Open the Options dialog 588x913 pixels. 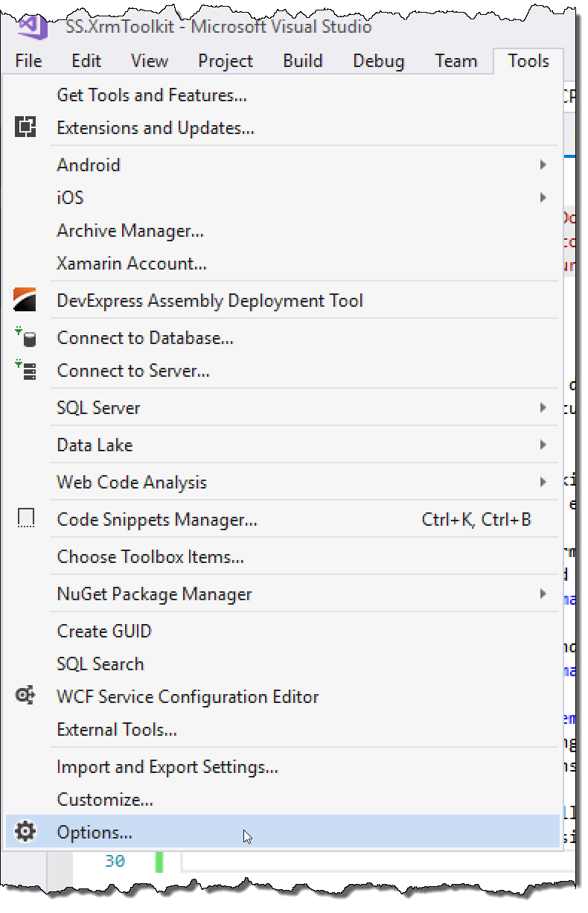(x=282, y=832)
